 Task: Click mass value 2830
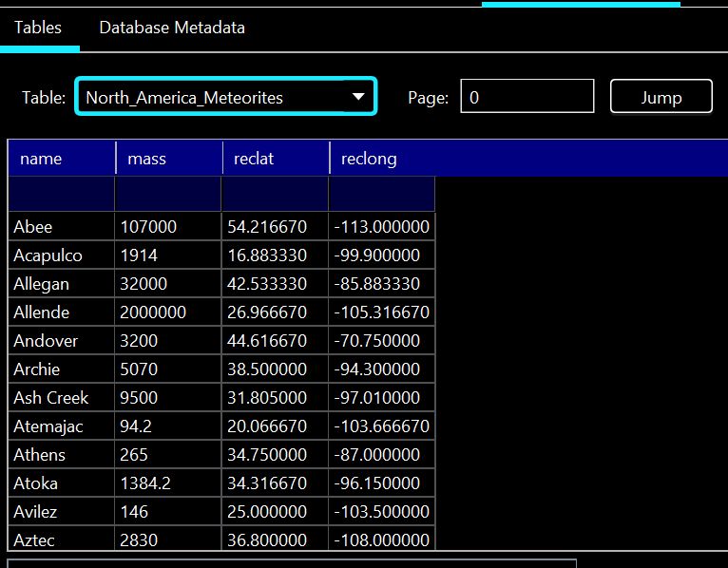(x=168, y=539)
